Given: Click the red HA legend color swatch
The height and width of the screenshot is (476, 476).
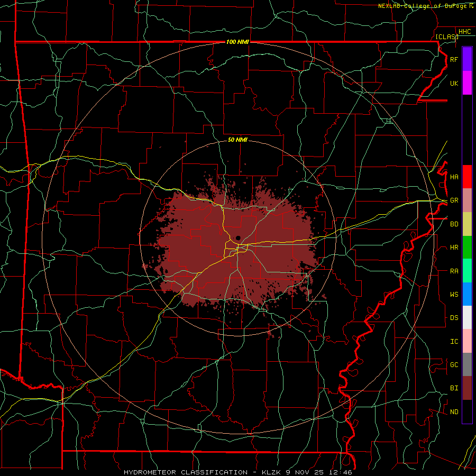Looking at the screenshot, I should [467, 177].
